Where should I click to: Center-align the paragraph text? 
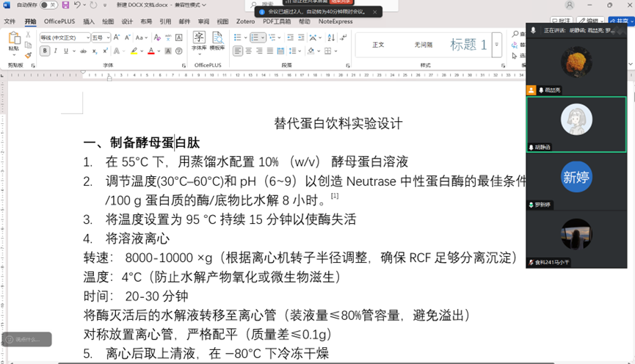(x=249, y=51)
